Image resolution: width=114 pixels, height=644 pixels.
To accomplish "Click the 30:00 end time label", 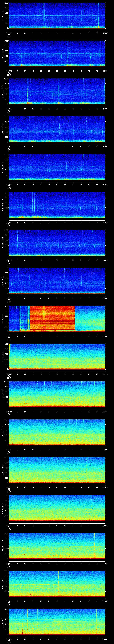I will point(105,601).
